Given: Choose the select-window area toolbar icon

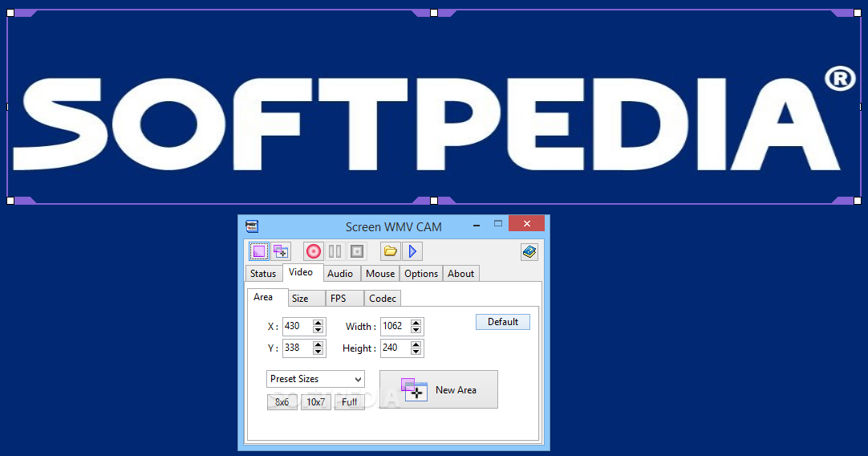Looking at the screenshot, I should coord(282,251).
